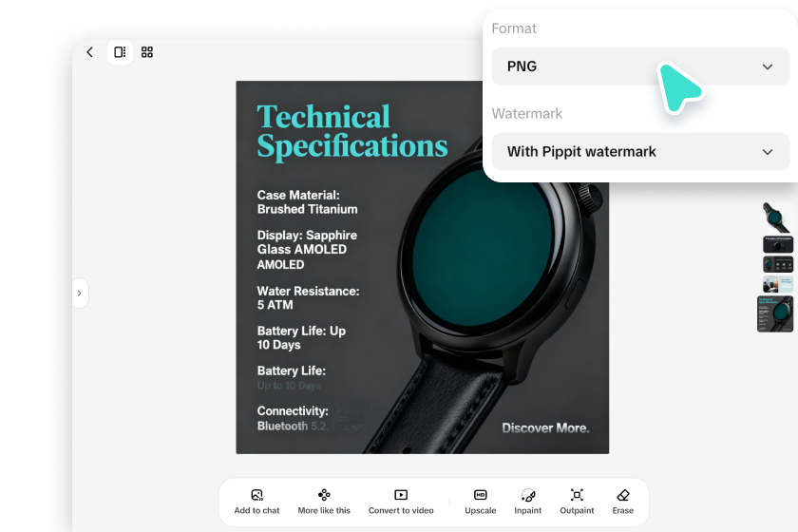The image size is (798, 532).
Task: Click the Technical Specifications poster image
Action: pyautogui.click(x=422, y=267)
